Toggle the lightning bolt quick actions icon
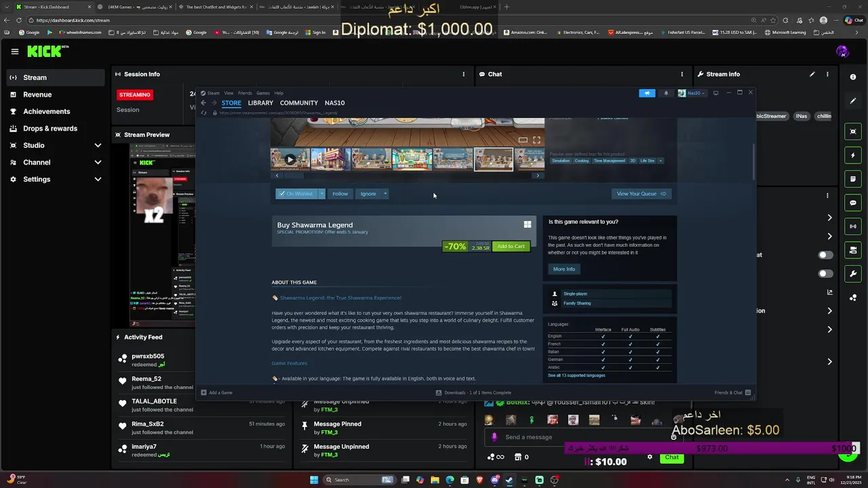868x488 pixels. [853, 155]
